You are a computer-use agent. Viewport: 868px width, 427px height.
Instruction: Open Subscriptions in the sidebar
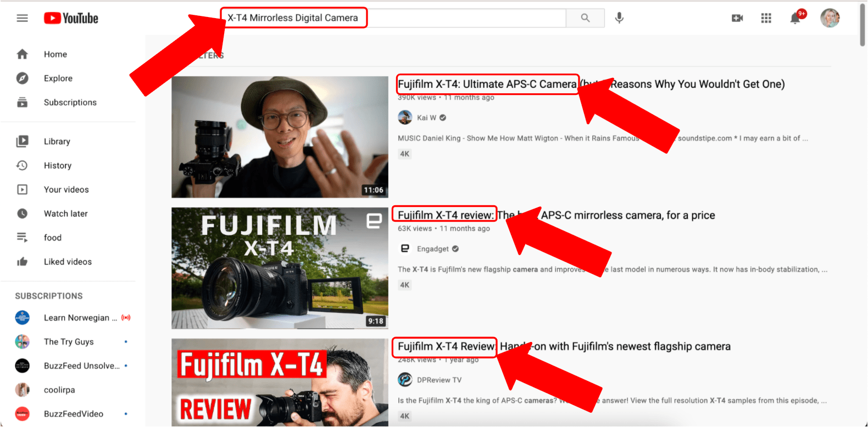(70, 103)
